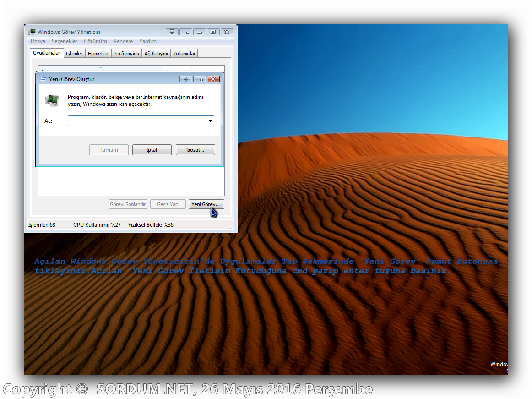Open the Pencere menu
This screenshot has width=532, height=399.
point(123,41)
